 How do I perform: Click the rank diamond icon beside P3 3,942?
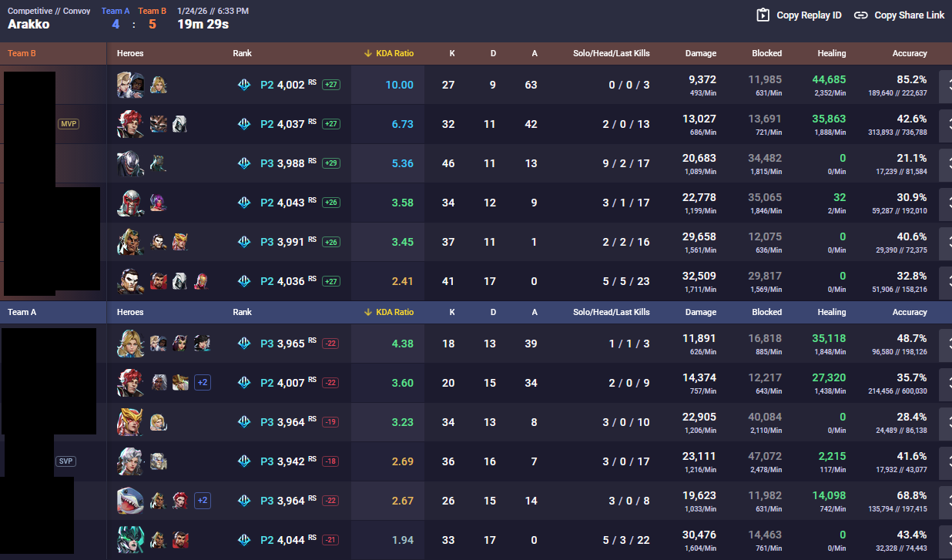244,461
